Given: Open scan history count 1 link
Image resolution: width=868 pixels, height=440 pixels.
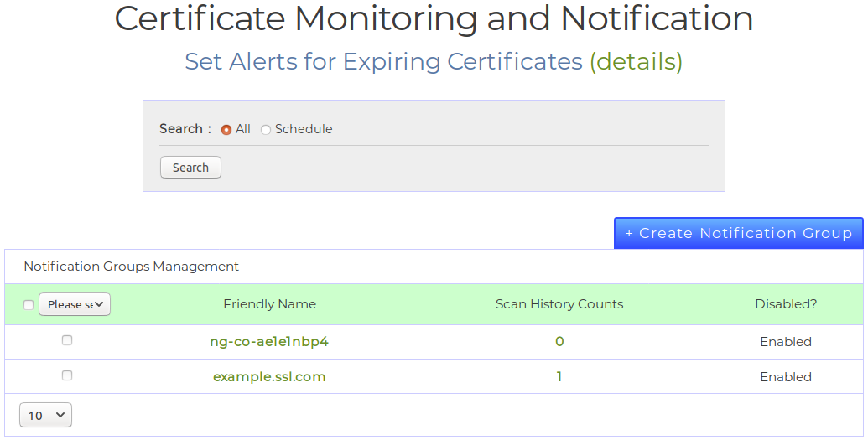Looking at the screenshot, I should (x=559, y=377).
